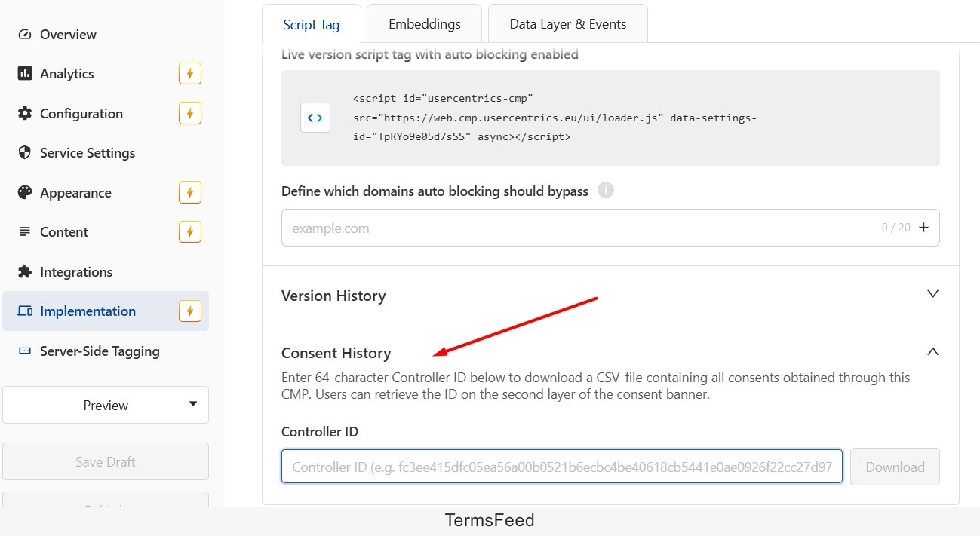Image resolution: width=980 pixels, height=536 pixels.
Task: Click the lightning badge next to Analytics
Action: [x=190, y=74]
